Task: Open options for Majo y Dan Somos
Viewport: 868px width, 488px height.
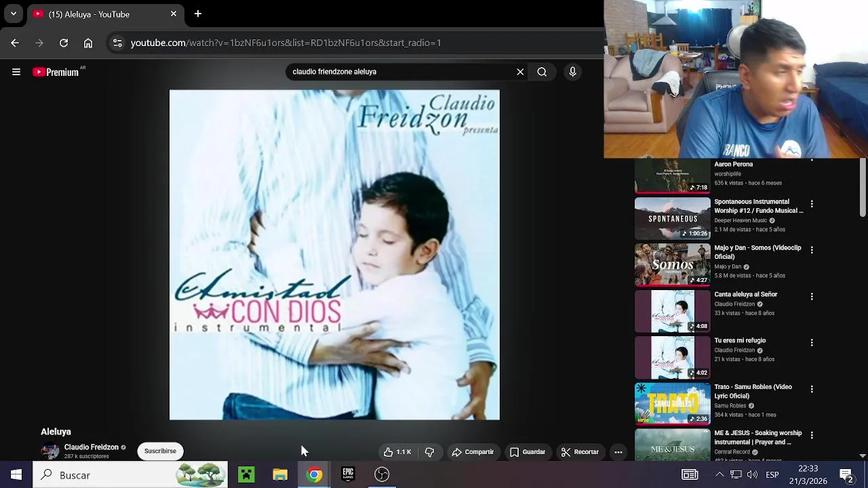Action: click(x=812, y=249)
